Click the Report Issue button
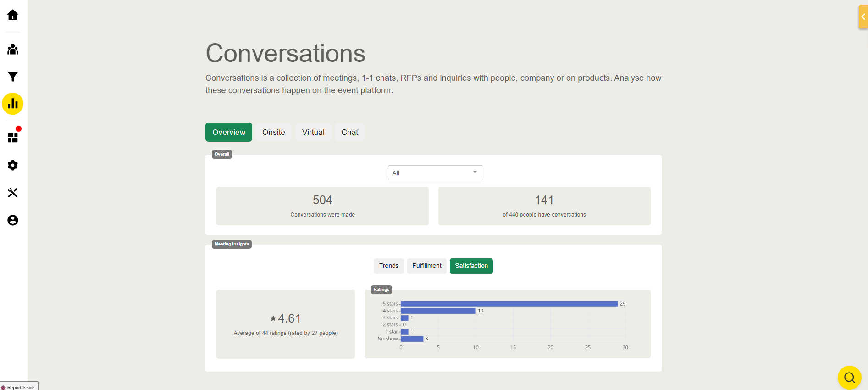The image size is (868, 390). click(19, 387)
